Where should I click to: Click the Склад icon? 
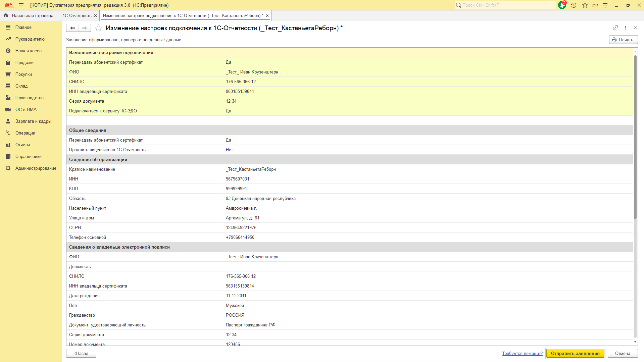pos(8,86)
